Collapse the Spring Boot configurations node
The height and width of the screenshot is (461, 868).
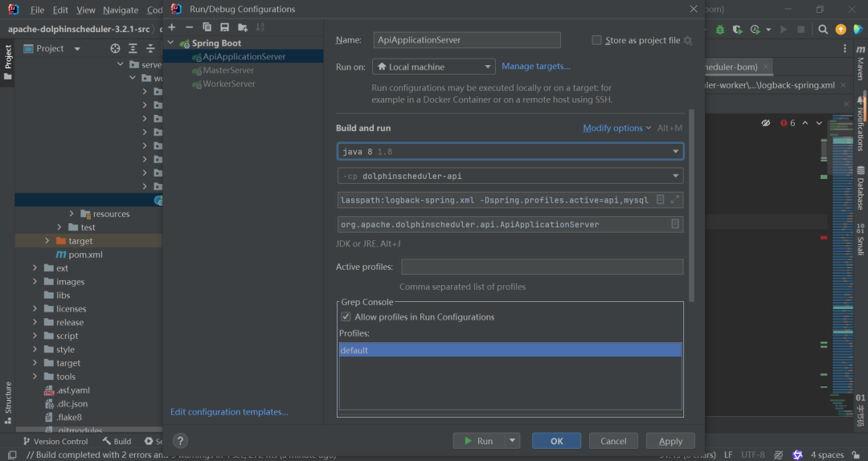pyautogui.click(x=170, y=43)
